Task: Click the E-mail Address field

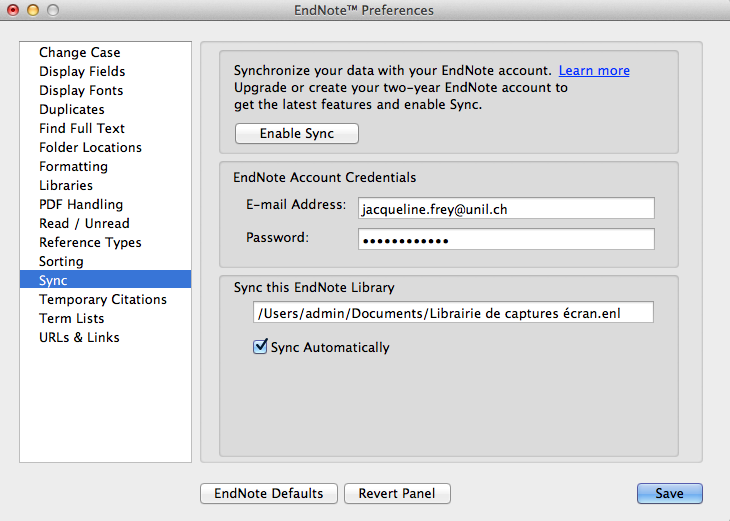Action: (506, 208)
